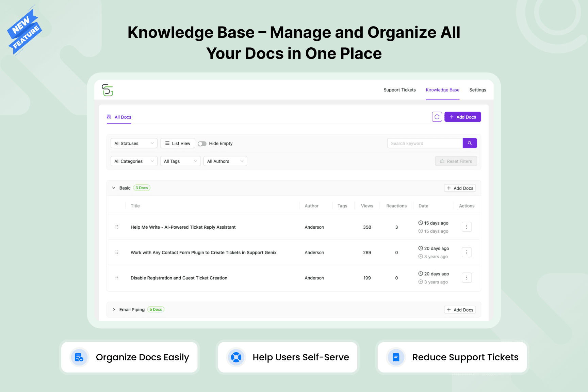Click the Reset Filters button
This screenshot has width=588, height=392.
point(456,161)
